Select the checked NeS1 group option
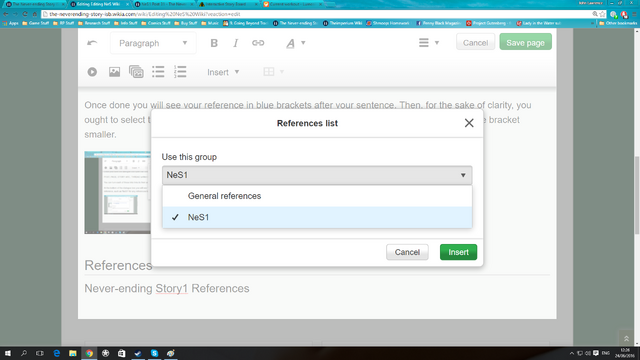 [x=317, y=217]
